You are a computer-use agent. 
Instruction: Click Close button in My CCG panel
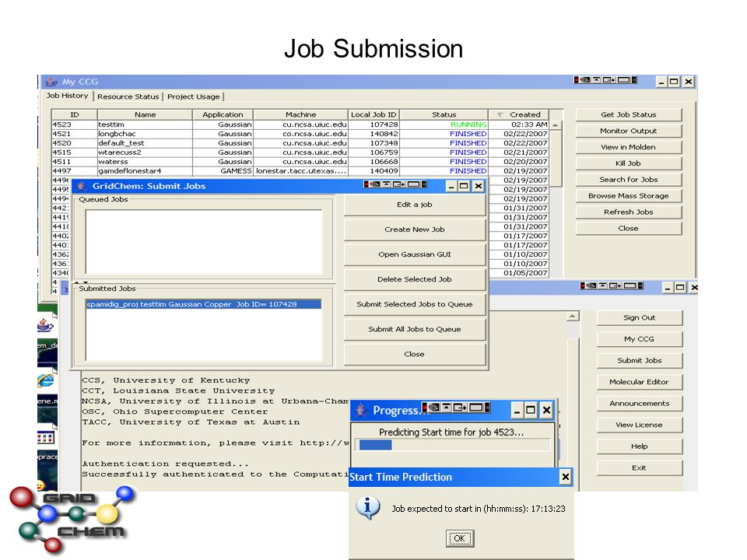(629, 228)
